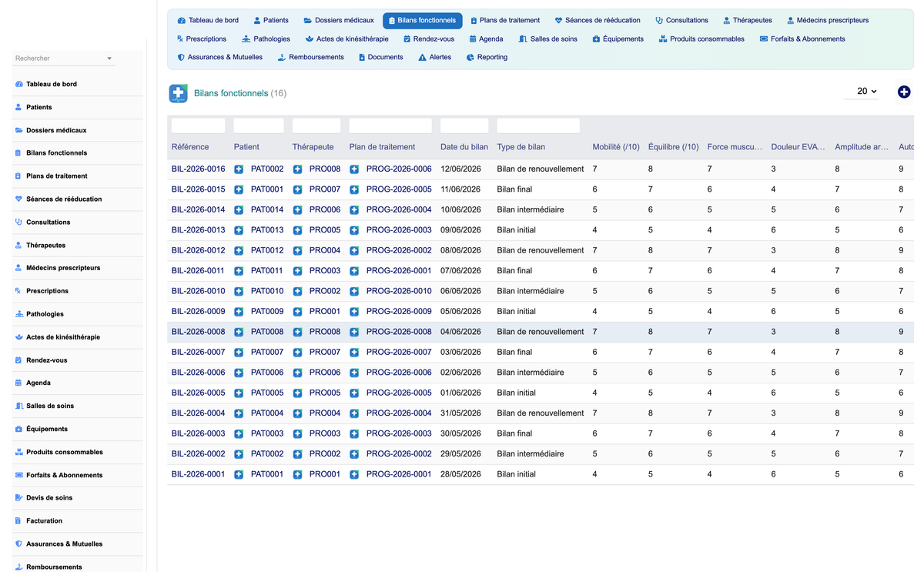924x572 pixels.
Task: Open the BIL-2026-0016 reference link
Action: pos(198,169)
